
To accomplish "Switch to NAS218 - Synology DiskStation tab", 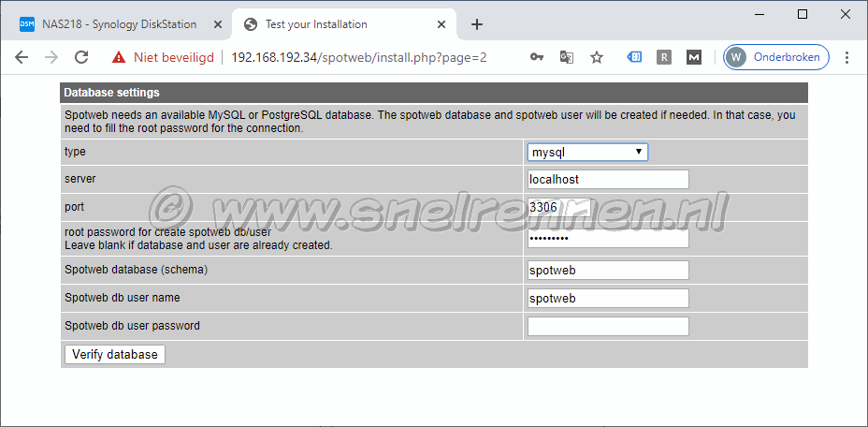I will click(x=119, y=24).
